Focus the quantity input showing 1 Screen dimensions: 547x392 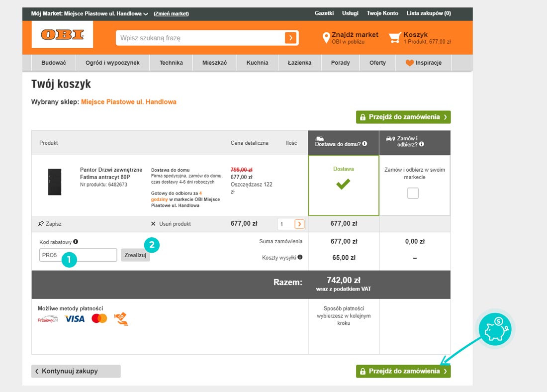click(286, 224)
